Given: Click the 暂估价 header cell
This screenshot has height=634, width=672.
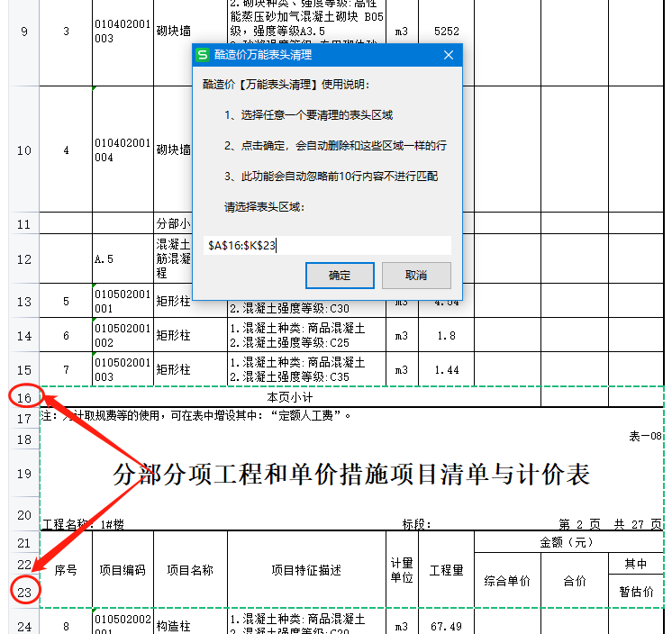Looking at the screenshot, I should [x=636, y=593].
